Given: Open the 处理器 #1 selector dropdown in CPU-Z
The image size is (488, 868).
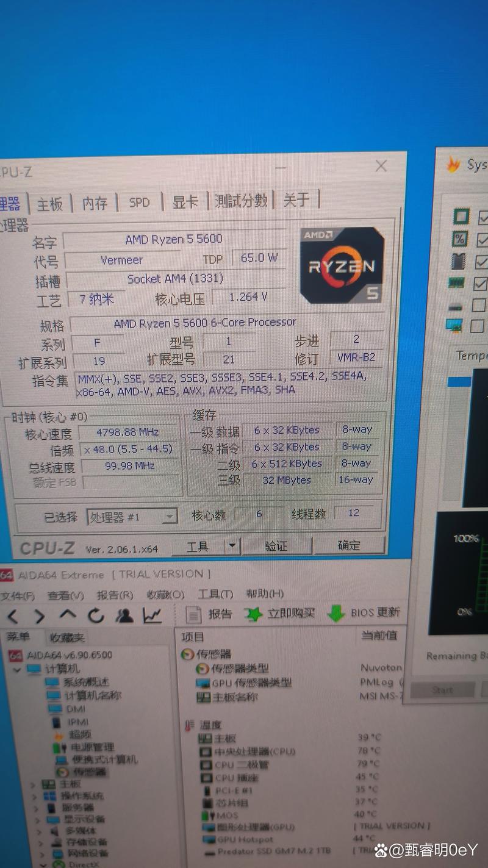Looking at the screenshot, I should pos(170,517).
